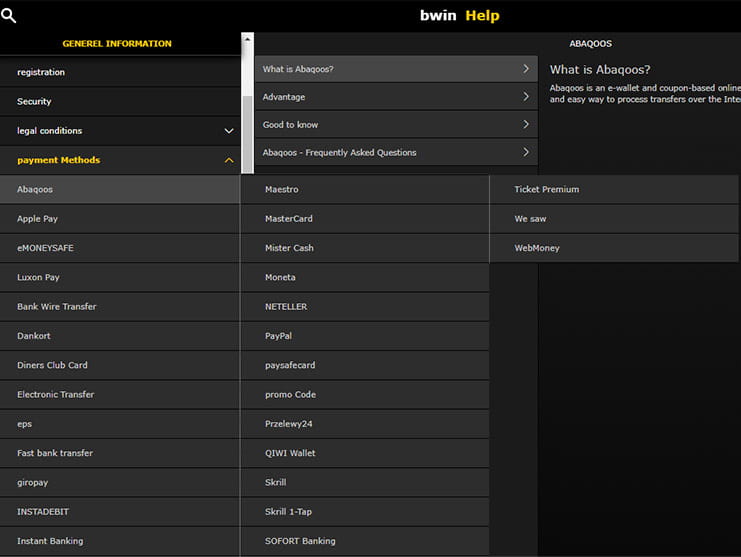Open the 'Good to know' topic

(x=396, y=125)
